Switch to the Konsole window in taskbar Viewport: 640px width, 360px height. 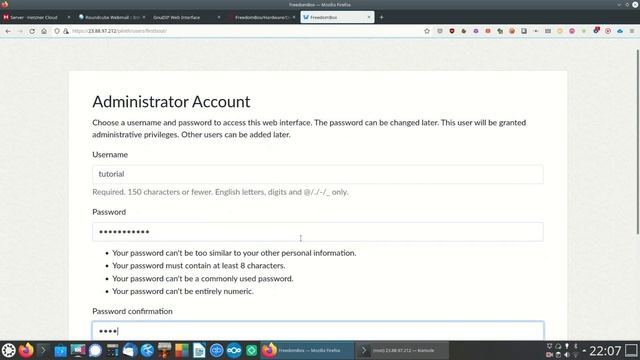click(402, 350)
